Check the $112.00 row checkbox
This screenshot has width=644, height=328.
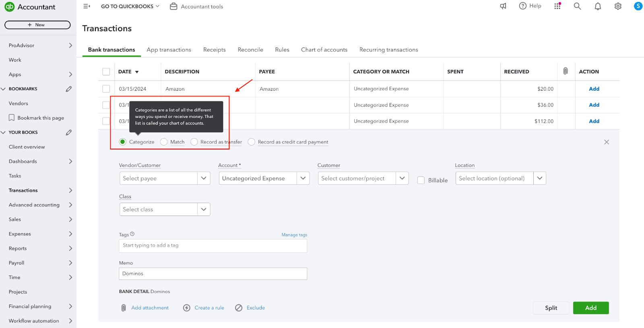[106, 121]
